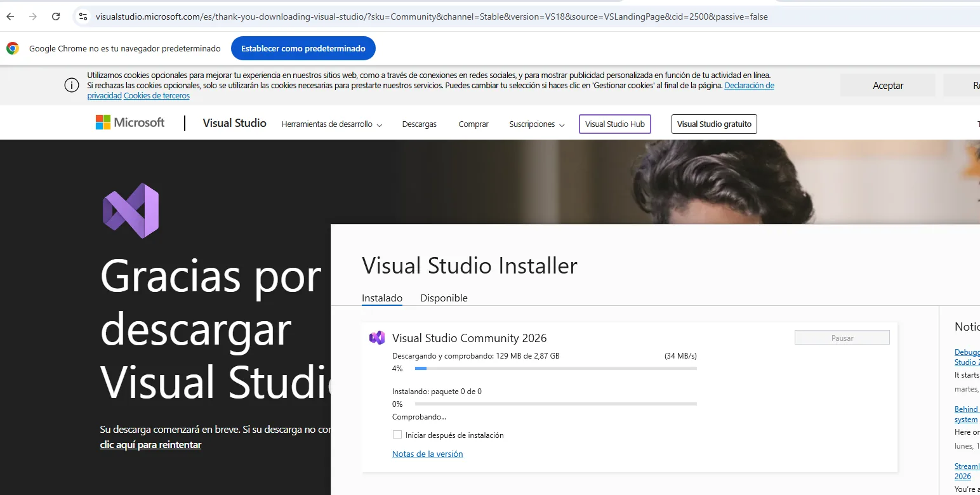Expand Herramientas de desarrollo dropdown

pyautogui.click(x=332, y=124)
